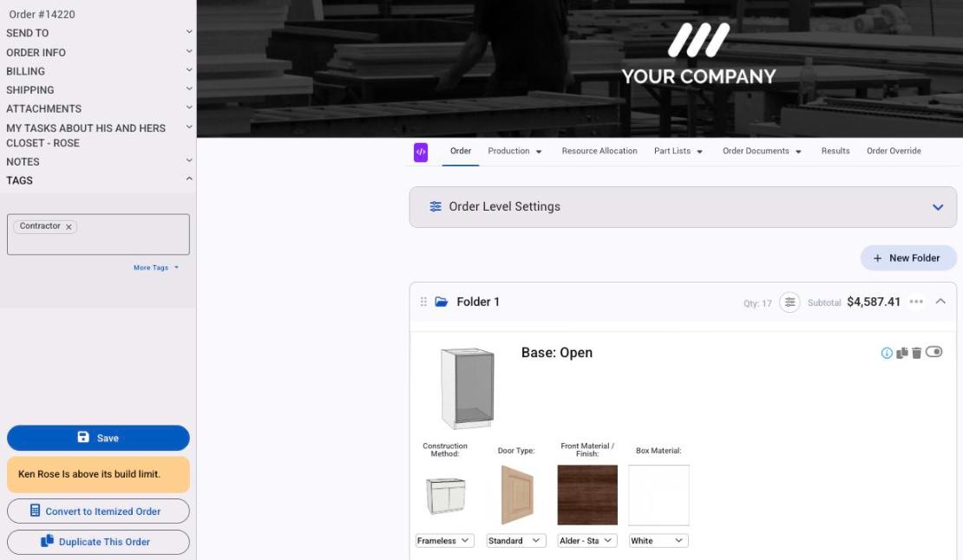
Task: Collapse Folder 1 with the chevron
Action: (x=940, y=301)
